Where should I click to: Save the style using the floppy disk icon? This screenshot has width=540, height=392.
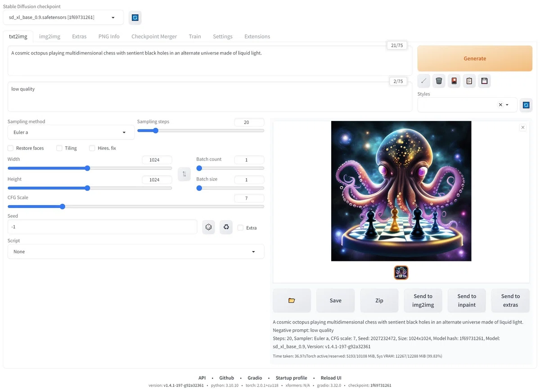click(484, 81)
